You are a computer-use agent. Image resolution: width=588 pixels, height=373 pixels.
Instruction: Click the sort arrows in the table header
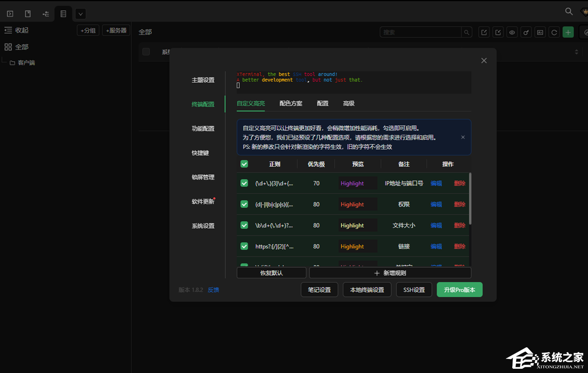click(x=576, y=52)
